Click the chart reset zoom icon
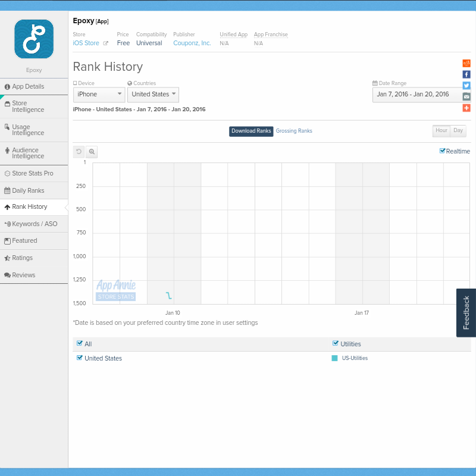The width and height of the screenshot is (476, 476). click(79, 152)
